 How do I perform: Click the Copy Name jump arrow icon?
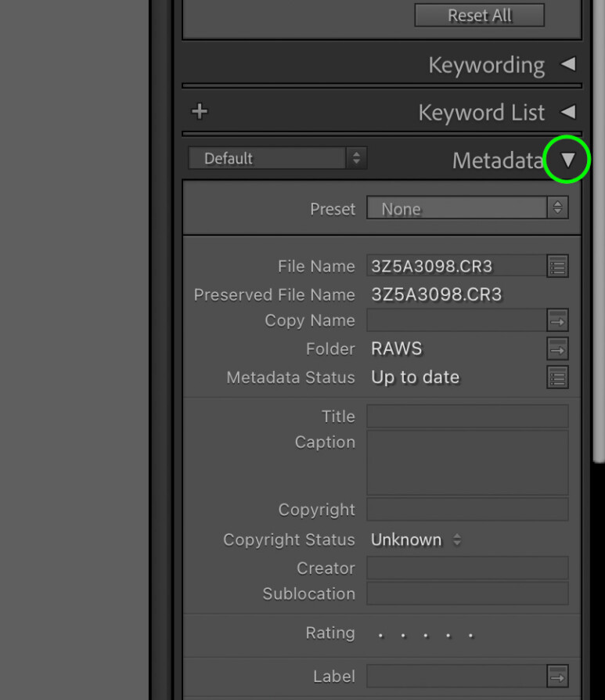[x=557, y=320]
